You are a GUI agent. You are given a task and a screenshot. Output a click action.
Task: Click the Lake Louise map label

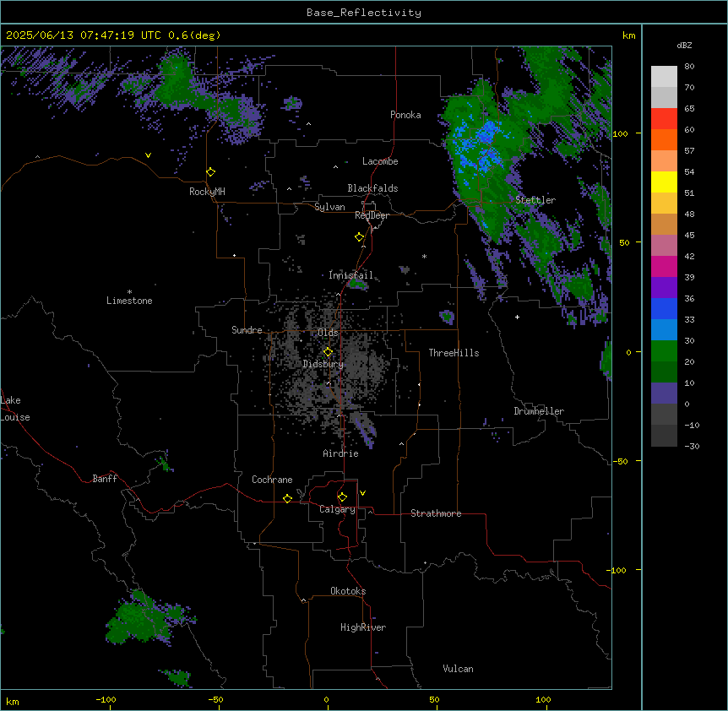15,409
